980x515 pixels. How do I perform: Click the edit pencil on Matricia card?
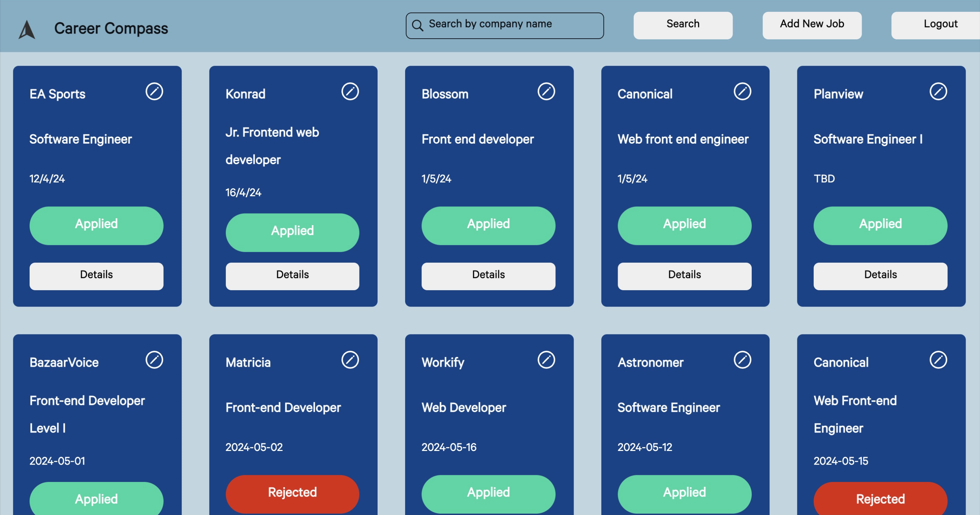coord(350,360)
